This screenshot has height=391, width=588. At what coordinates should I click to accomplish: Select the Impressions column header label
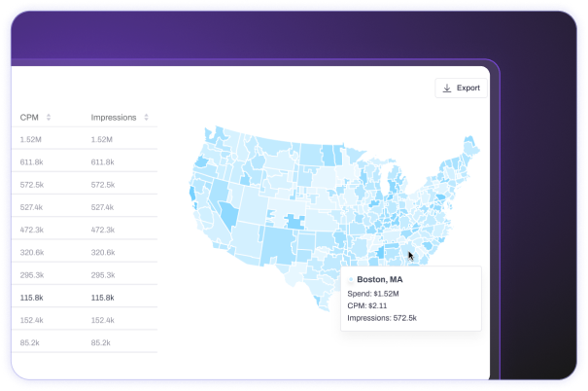tap(113, 118)
